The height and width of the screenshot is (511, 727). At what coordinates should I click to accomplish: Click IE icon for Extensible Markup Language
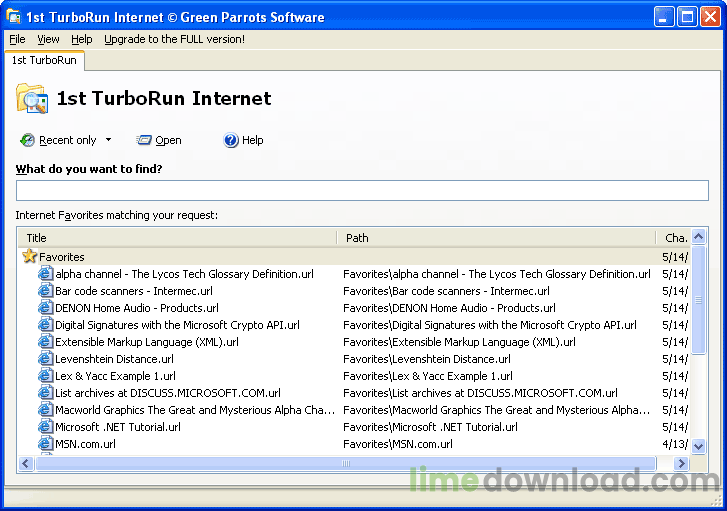(45, 342)
